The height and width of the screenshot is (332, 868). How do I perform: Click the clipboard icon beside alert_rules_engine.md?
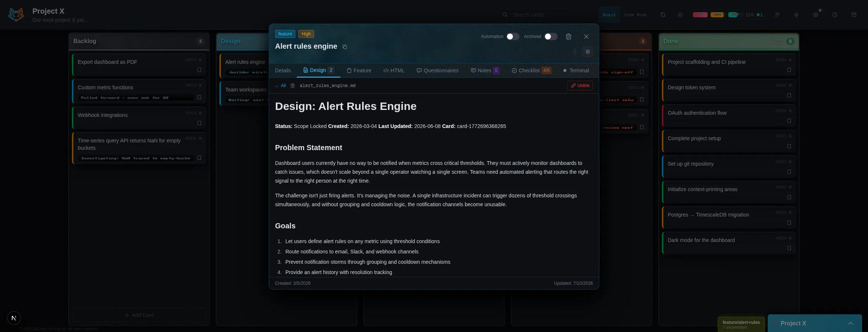click(x=293, y=86)
